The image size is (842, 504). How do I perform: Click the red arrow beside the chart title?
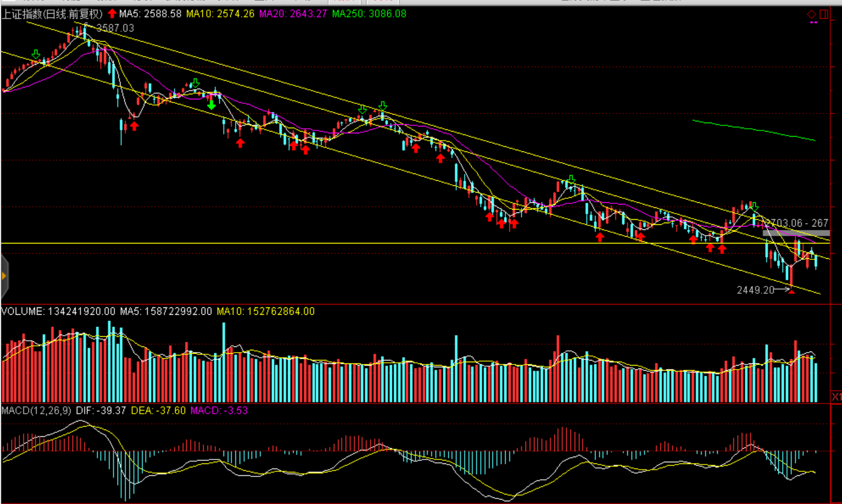[x=112, y=14]
